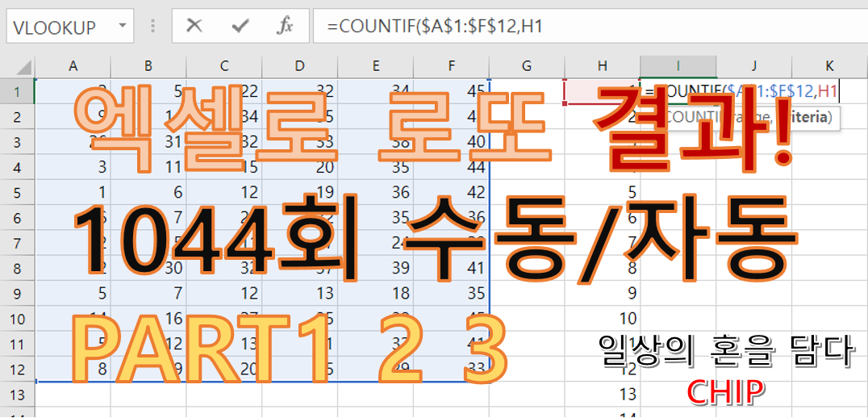Viewport: 868px width, 418px height.
Task: Select column G header
Action: [527, 66]
